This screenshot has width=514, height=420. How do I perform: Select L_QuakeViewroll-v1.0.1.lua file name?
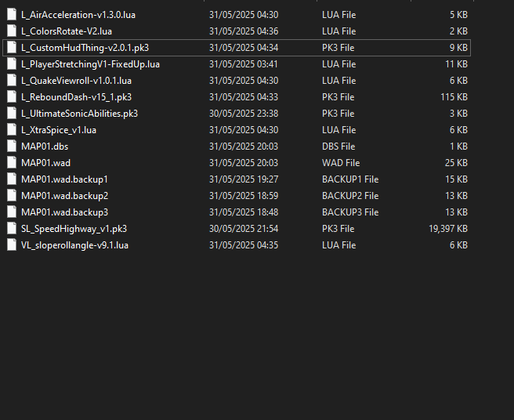76,81
